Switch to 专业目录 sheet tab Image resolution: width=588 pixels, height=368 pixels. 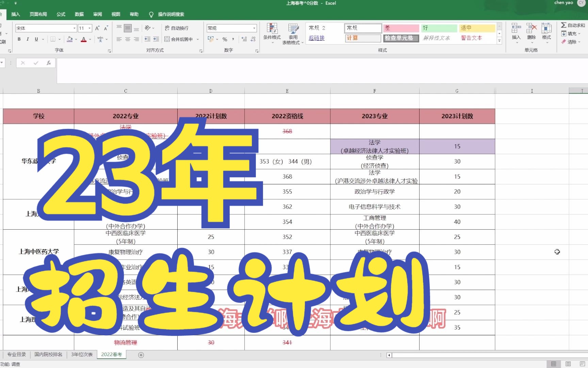[16, 354]
